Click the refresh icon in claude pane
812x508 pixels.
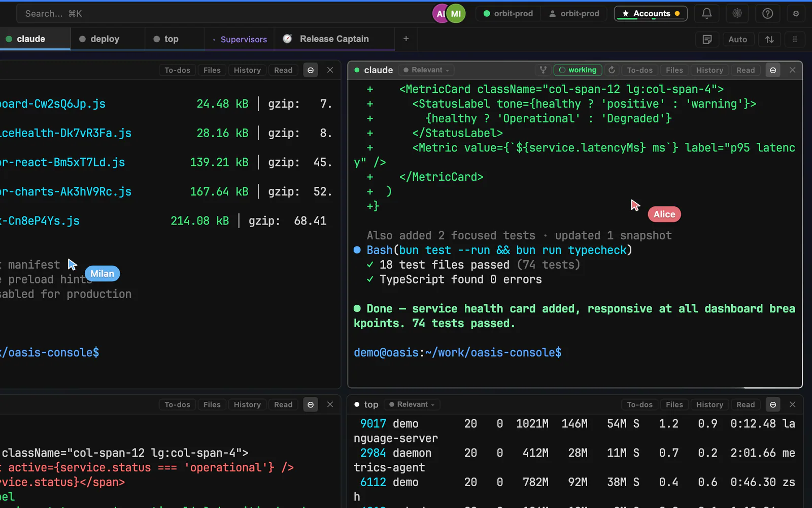tap(612, 70)
